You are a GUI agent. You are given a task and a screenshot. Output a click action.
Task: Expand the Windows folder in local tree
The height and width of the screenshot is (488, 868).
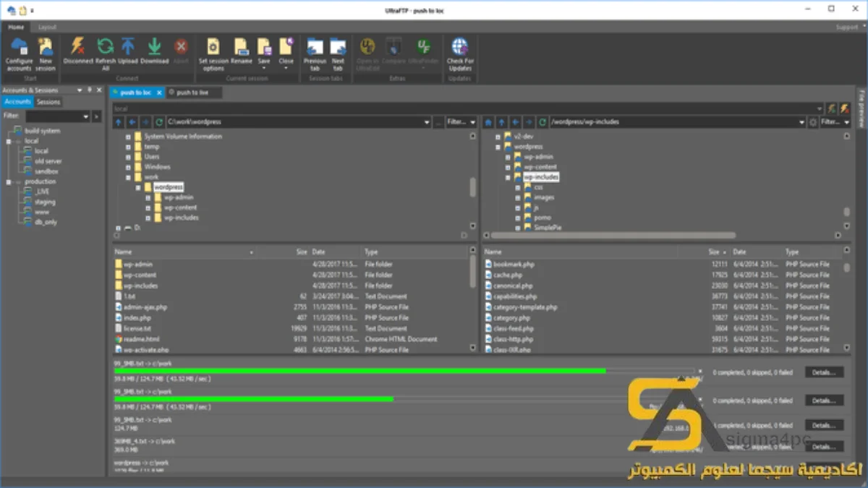click(128, 166)
